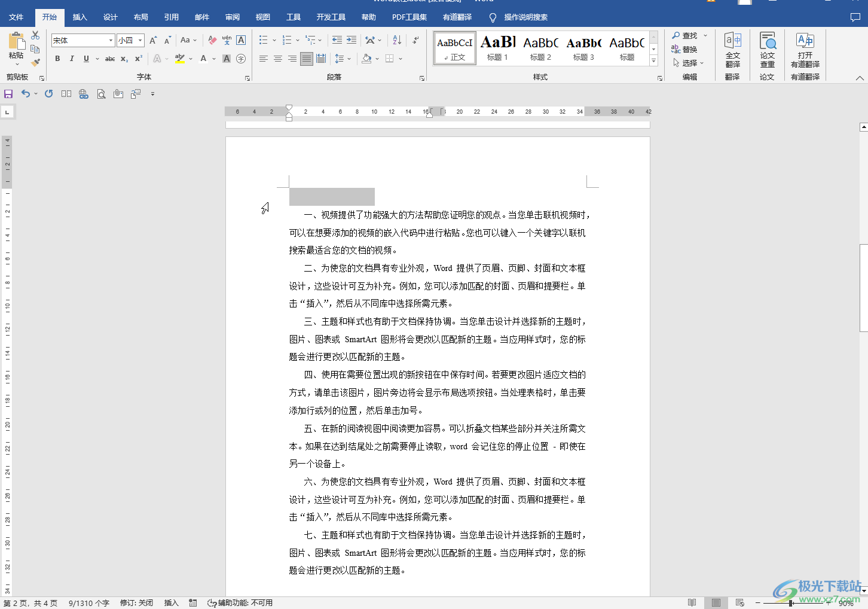Open the 文件 File tab
868x609 pixels.
[x=16, y=17]
